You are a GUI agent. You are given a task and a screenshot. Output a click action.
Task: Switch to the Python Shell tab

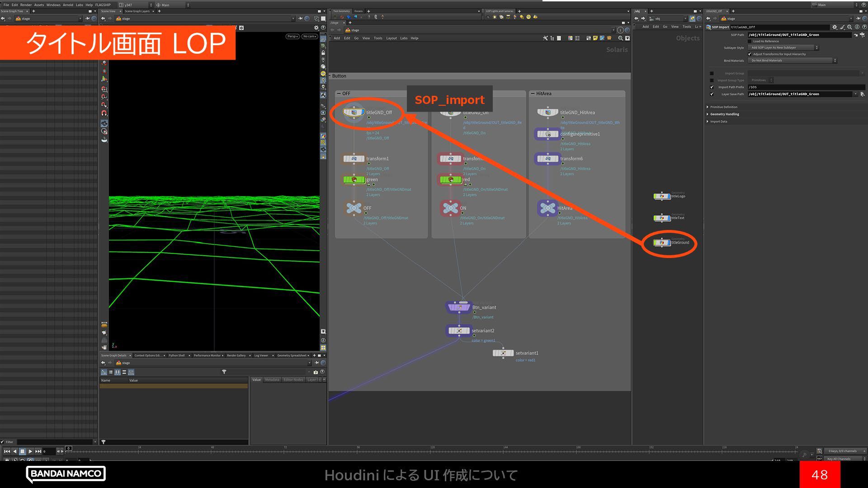[x=176, y=356]
